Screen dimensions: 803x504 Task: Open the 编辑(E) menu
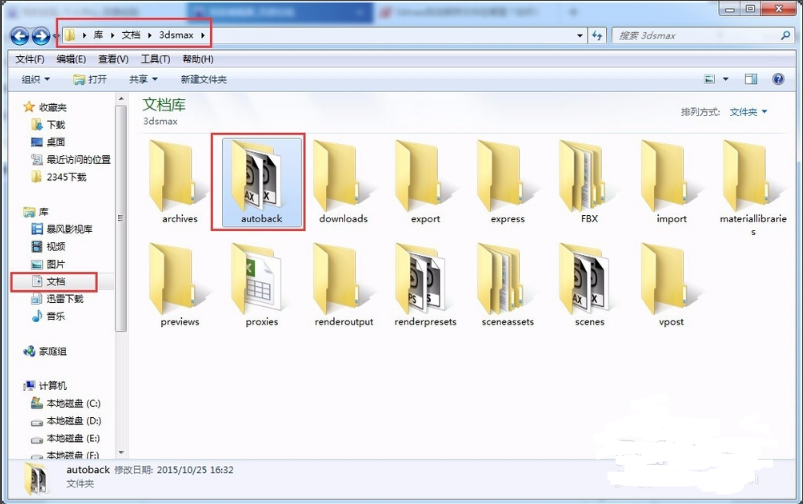[71, 59]
